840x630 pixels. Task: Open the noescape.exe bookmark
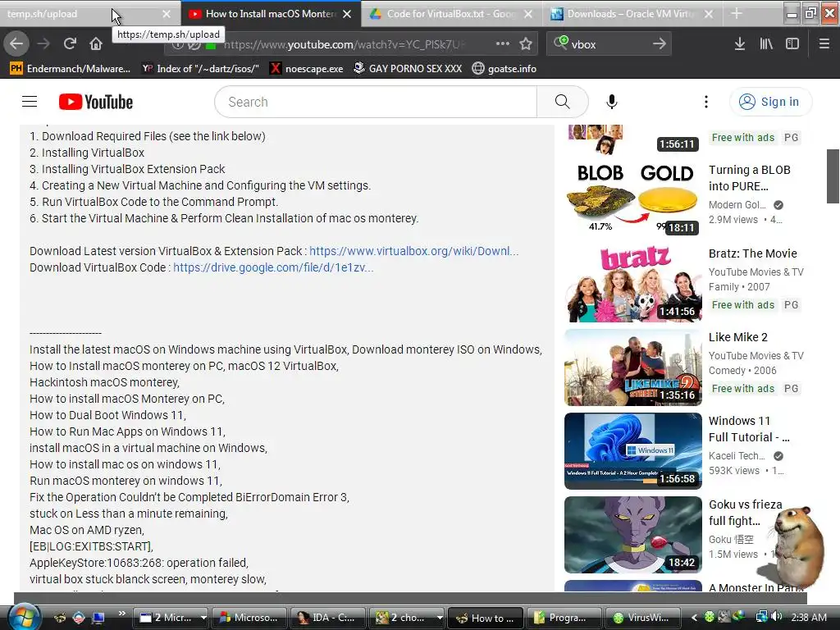[x=307, y=69]
